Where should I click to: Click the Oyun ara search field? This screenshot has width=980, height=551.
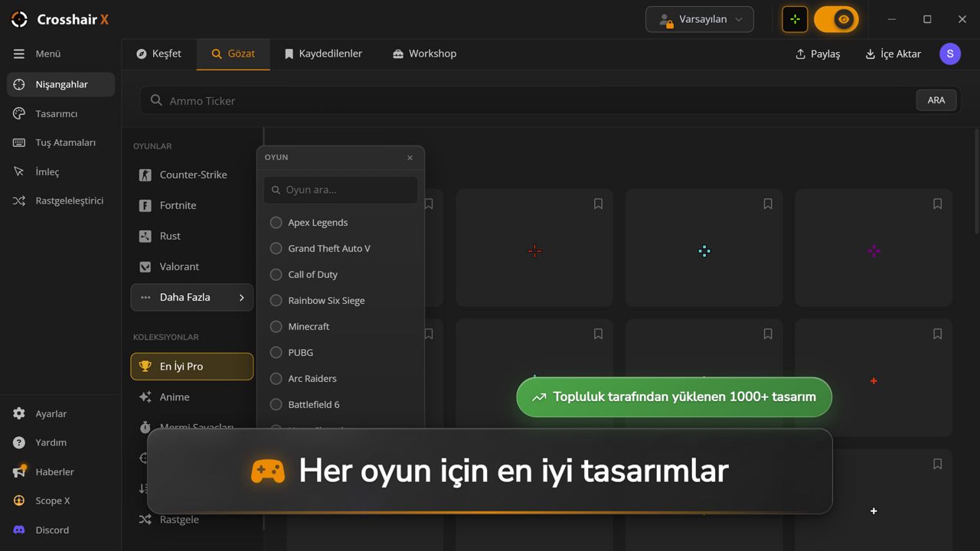coord(341,190)
